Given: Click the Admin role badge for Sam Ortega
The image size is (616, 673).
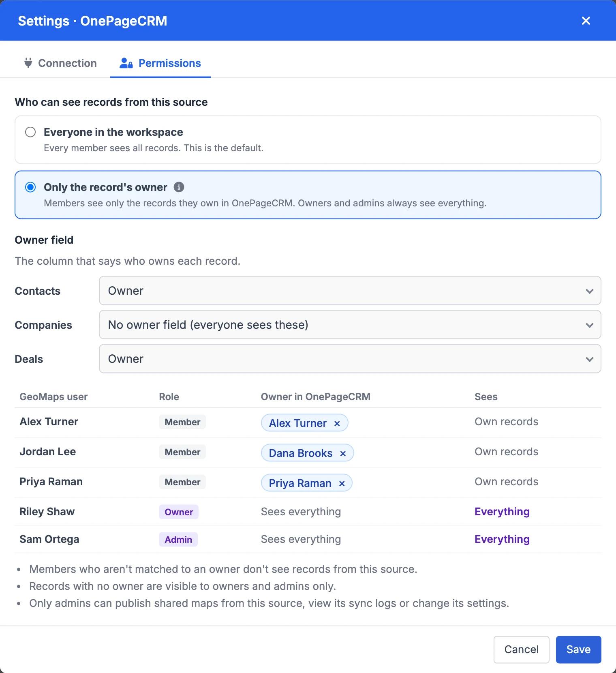Looking at the screenshot, I should coord(178,540).
